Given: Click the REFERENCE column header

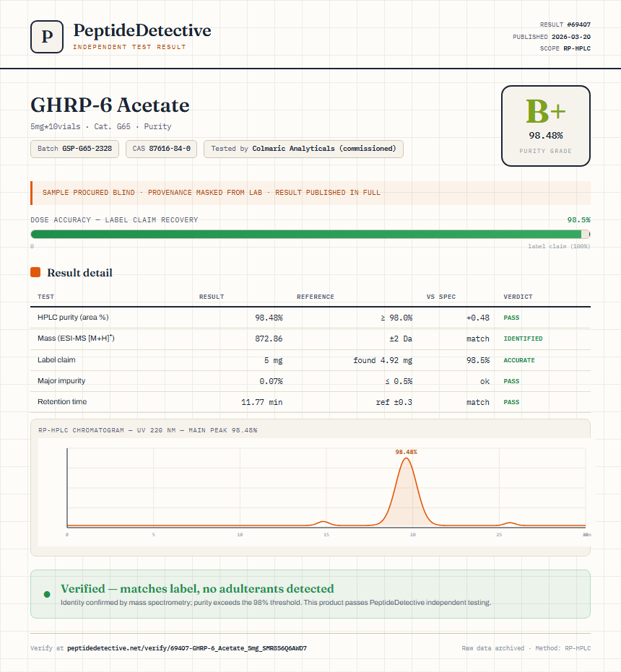Looking at the screenshot, I should coord(316,297).
